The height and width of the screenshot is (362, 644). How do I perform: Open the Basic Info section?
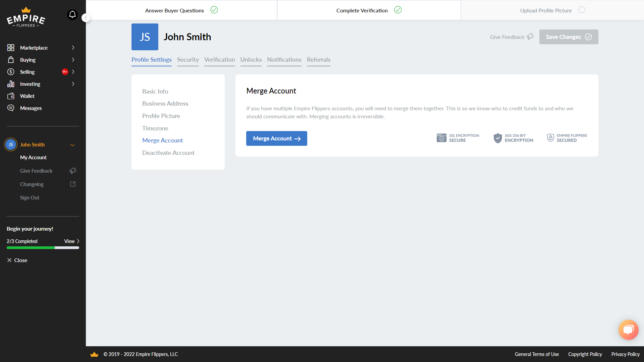155,91
